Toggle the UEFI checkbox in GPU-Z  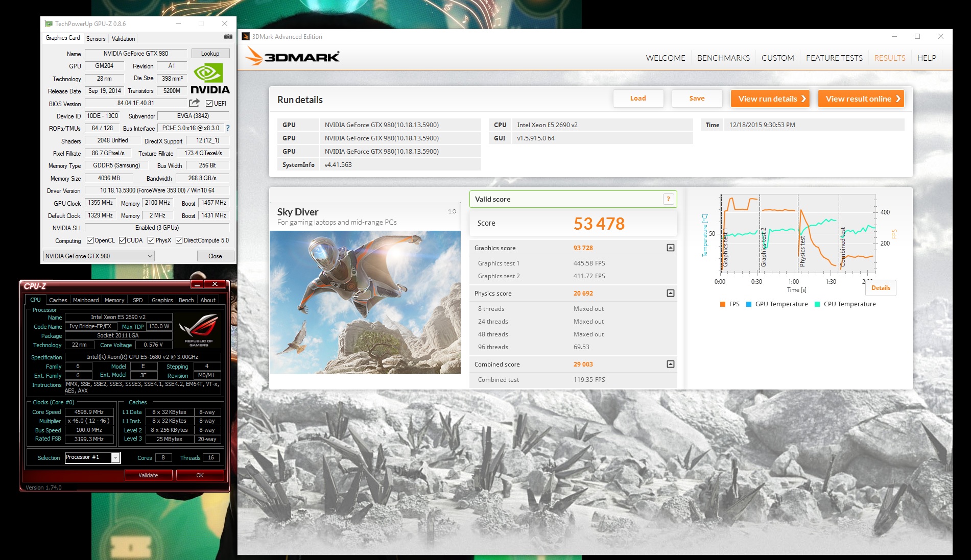[209, 103]
